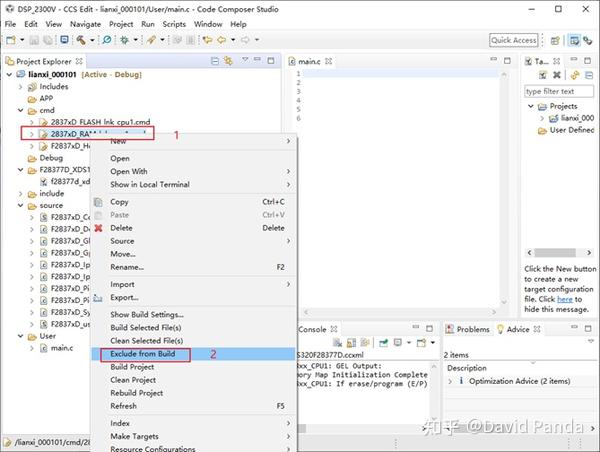Collapse the source folder

coord(19,205)
